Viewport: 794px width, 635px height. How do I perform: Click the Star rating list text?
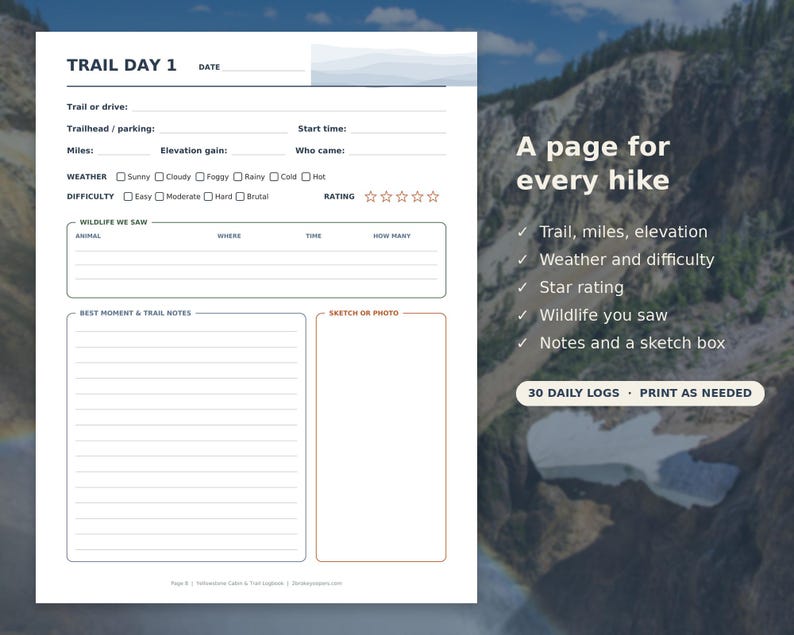[582, 288]
